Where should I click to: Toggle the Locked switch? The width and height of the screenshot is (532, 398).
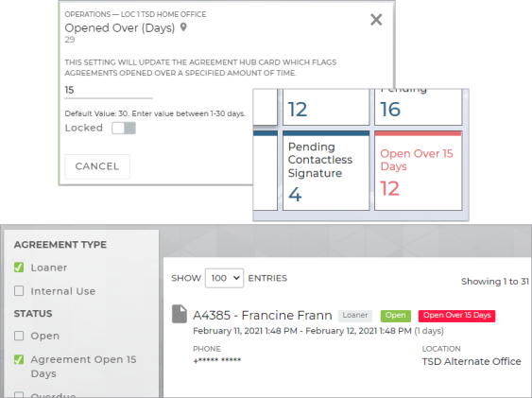[124, 129]
